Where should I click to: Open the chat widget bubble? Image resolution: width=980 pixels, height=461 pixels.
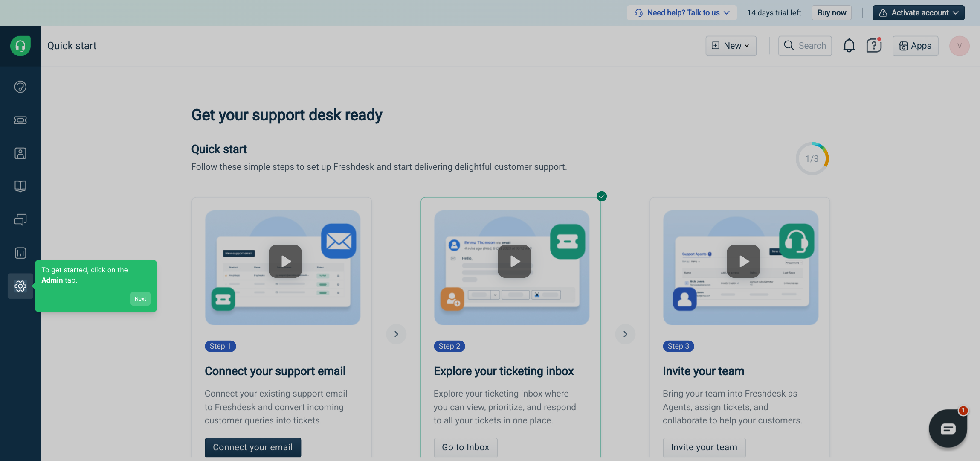(x=948, y=428)
